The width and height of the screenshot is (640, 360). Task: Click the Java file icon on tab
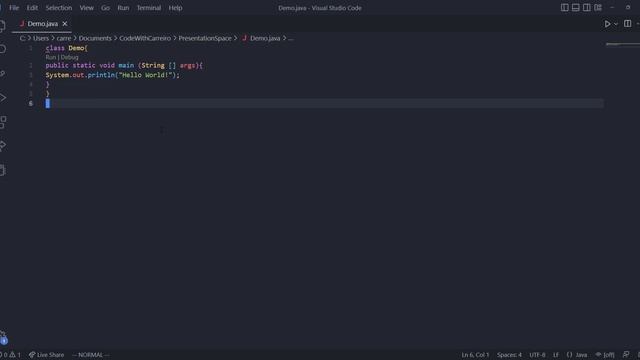click(x=22, y=24)
